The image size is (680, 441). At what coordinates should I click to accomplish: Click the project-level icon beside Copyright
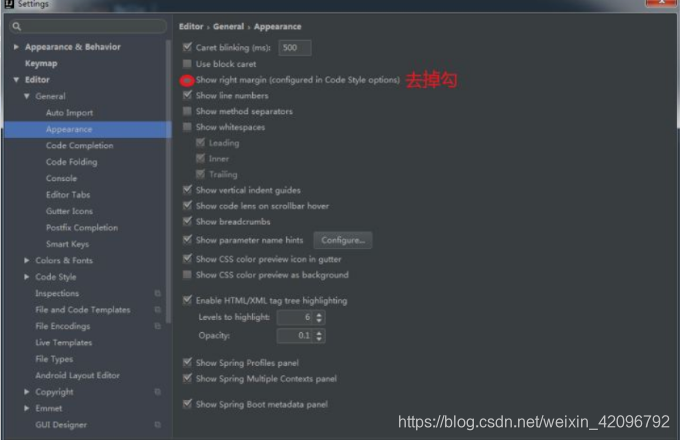157,392
